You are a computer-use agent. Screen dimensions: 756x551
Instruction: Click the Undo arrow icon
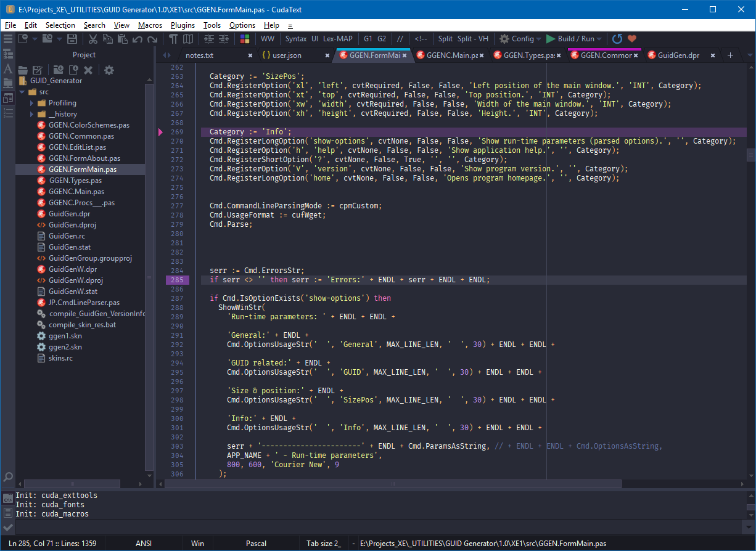(137, 39)
